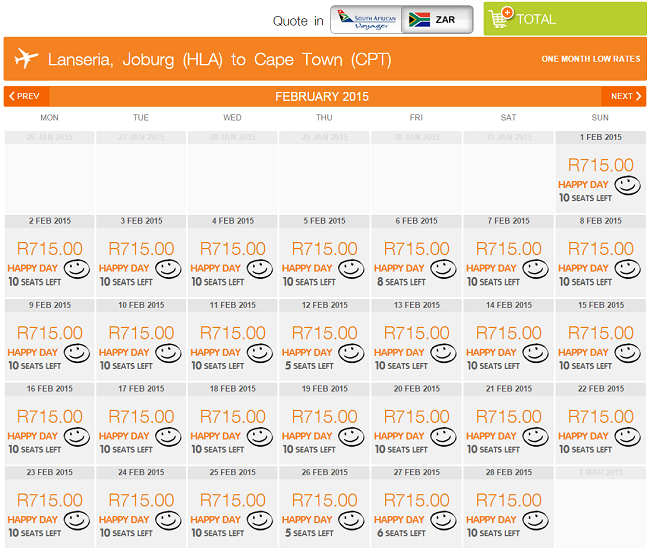Switch quote to South African Voyager miles

tap(366, 19)
